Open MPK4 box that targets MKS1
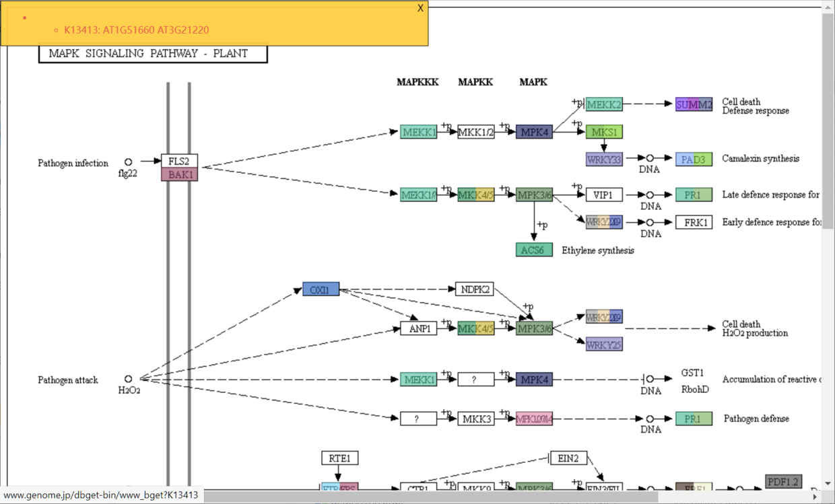The image size is (835, 504). click(534, 132)
